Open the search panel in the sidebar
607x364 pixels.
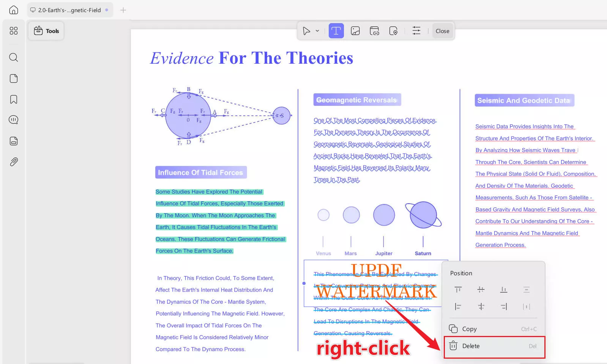point(14,57)
